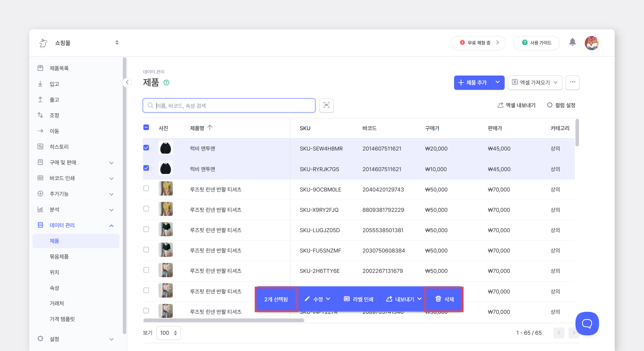Viewport: 644px width, 351px height.
Task: Select 거래처 under 데이터 관리
Action: click(76, 303)
